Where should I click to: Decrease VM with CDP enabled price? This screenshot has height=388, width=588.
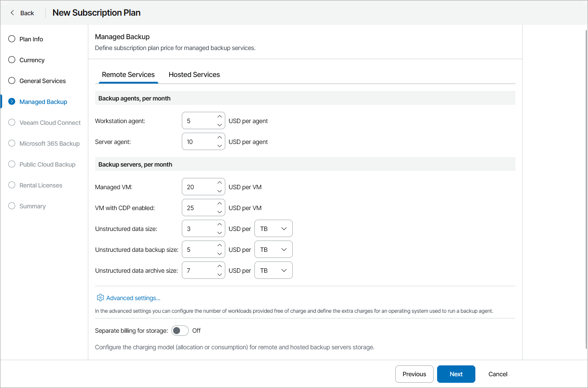(220, 212)
